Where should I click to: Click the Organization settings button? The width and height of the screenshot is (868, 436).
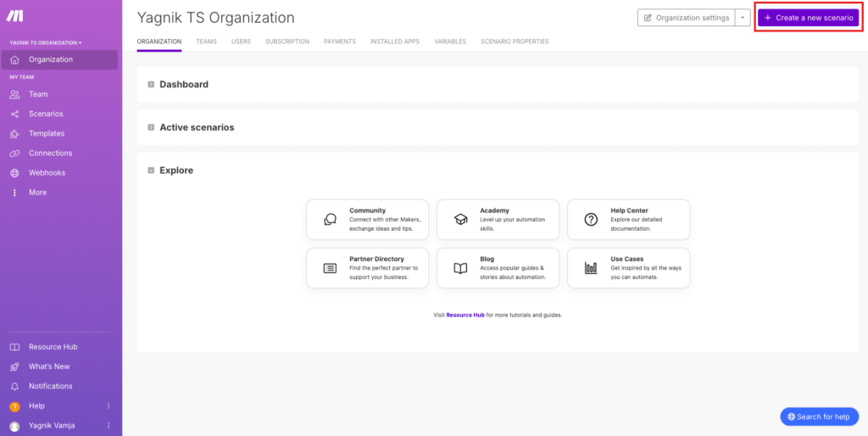[x=687, y=18]
